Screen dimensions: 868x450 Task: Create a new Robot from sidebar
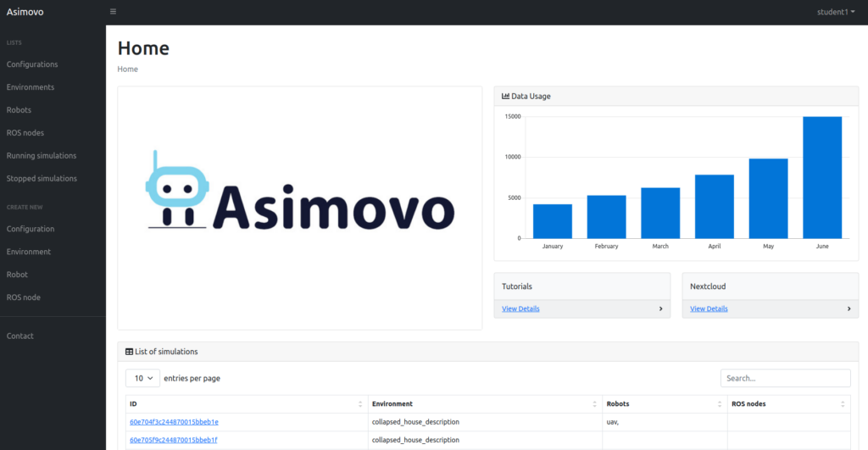click(x=17, y=275)
